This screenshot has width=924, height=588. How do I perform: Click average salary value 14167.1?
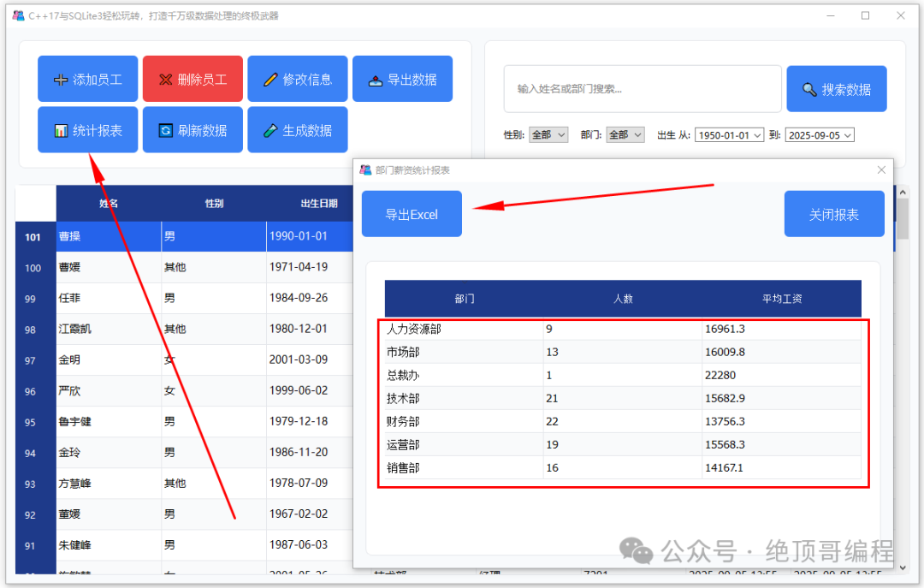725,467
